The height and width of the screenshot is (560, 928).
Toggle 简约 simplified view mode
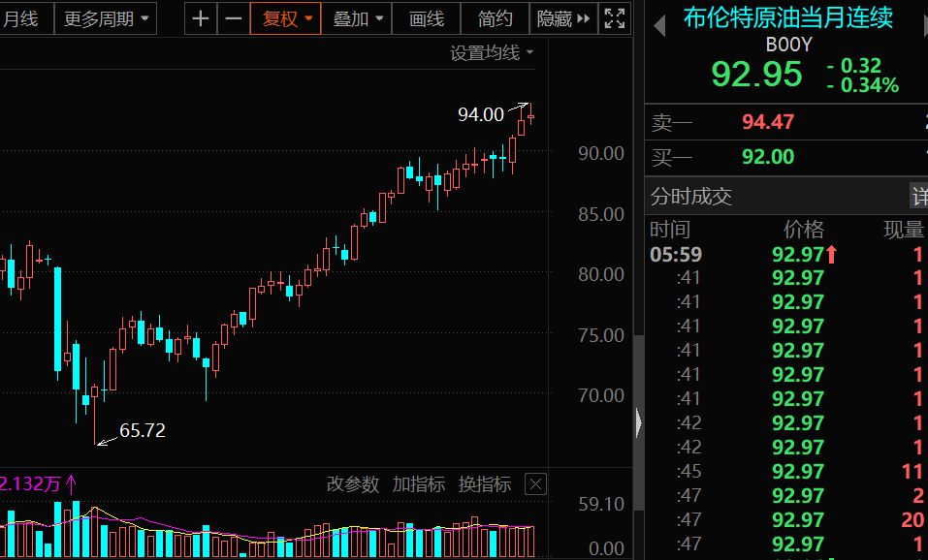pos(495,18)
